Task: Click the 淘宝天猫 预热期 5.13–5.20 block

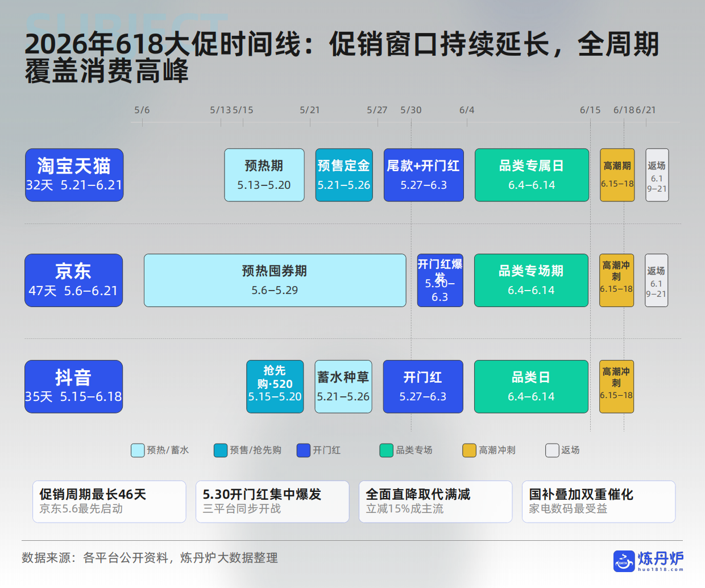Action: click(x=264, y=175)
